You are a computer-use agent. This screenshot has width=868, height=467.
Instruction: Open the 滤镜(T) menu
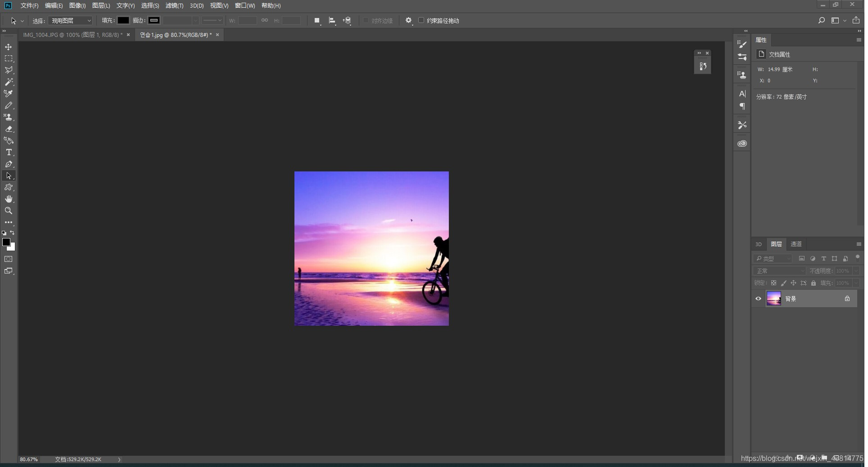pyautogui.click(x=175, y=6)
